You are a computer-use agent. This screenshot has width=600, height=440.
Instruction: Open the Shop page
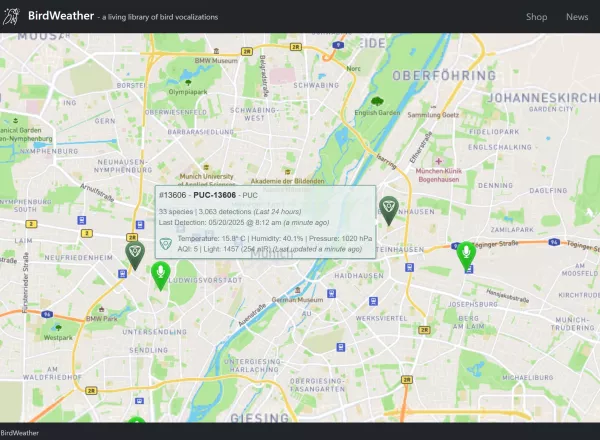(x=536, y=17)
